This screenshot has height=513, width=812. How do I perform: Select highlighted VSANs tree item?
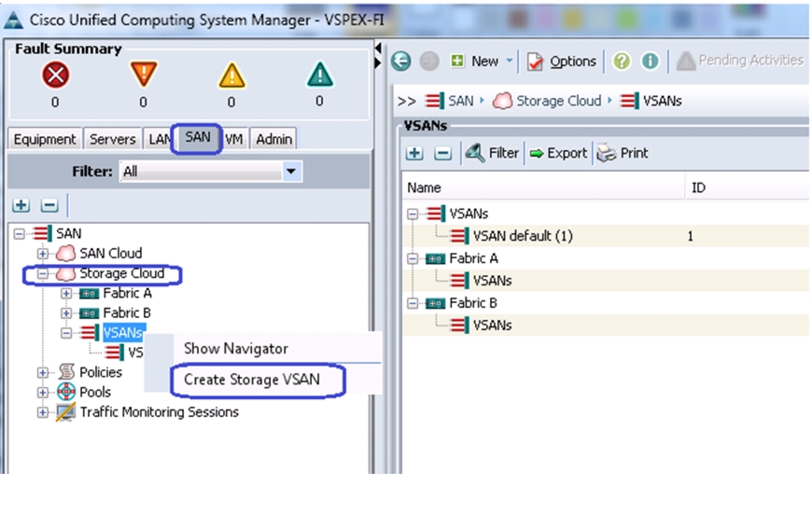(x=123, y=332)
